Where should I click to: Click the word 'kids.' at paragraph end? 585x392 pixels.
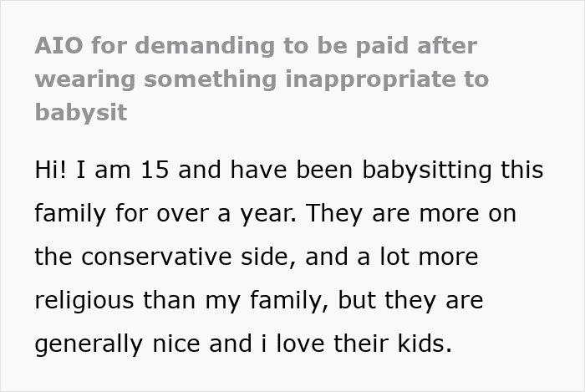pyautogui.click(x=425, y=344)
